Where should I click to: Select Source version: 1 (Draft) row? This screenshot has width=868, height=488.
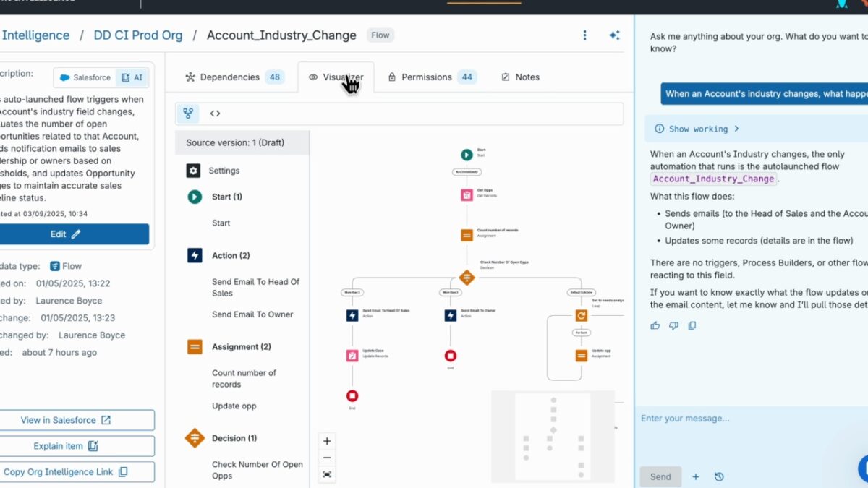(x=242, y=142)
